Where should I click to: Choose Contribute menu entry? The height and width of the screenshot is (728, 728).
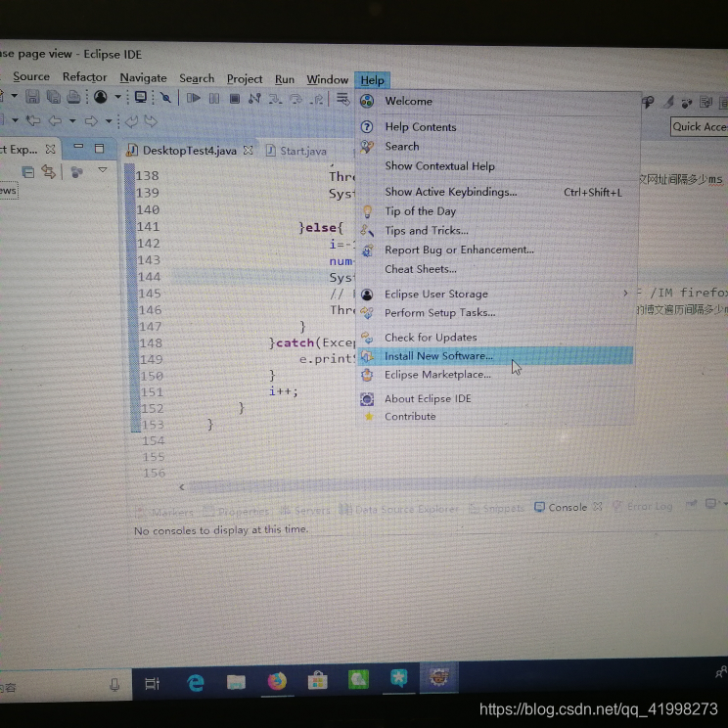[x=495, y=416]
